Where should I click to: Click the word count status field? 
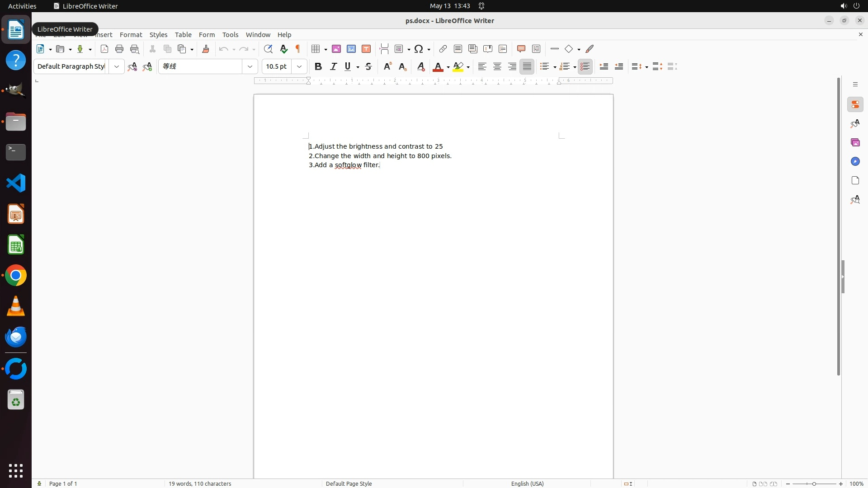click(200, 483)
